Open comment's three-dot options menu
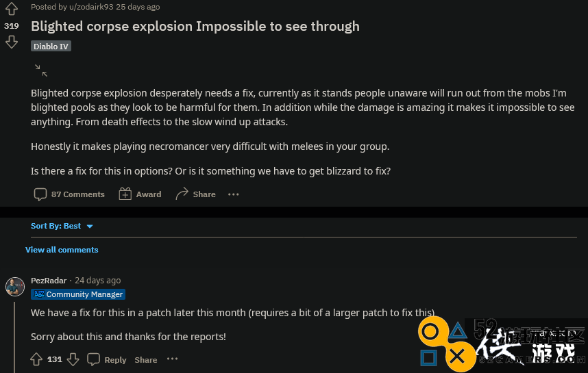 (x=172, y=359)
